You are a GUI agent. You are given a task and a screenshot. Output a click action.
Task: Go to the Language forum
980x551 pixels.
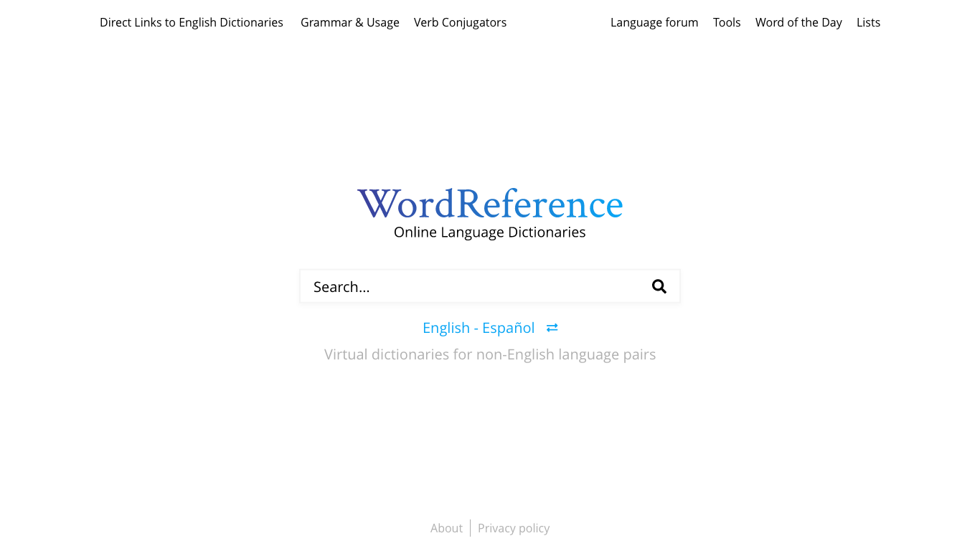(x=654, y=22)
